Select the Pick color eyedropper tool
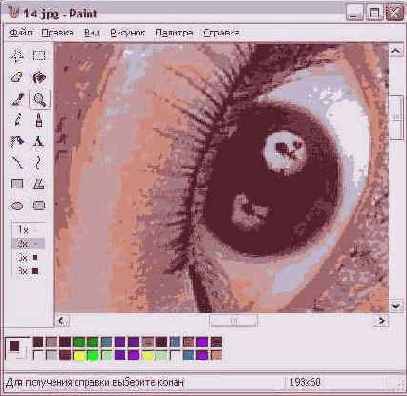 coord(17,99)
